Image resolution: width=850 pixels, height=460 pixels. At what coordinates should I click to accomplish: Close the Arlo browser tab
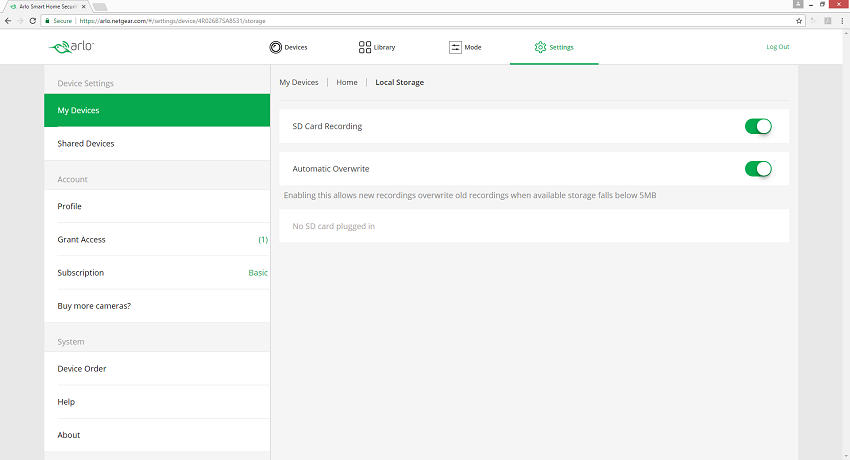coord(83,7)
